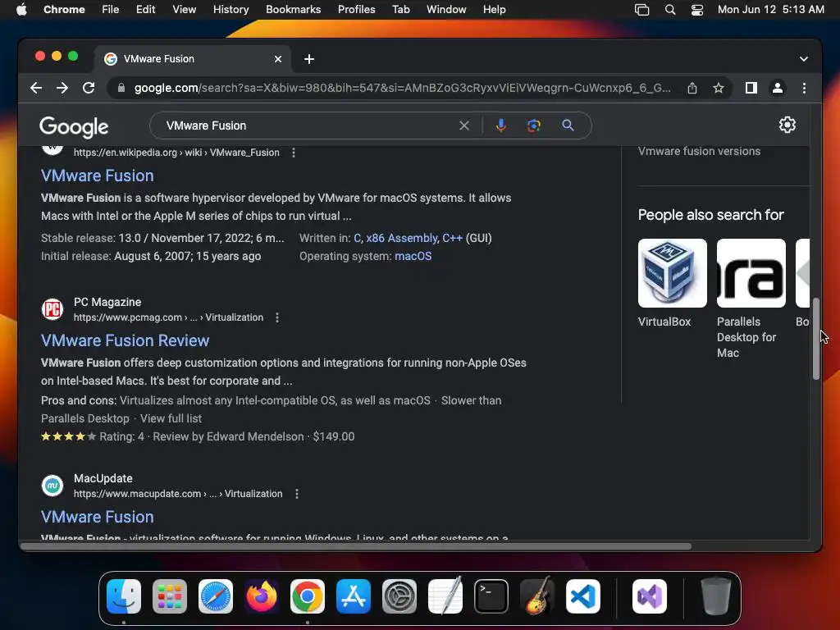Reload the Google search page

click(89, 88)
